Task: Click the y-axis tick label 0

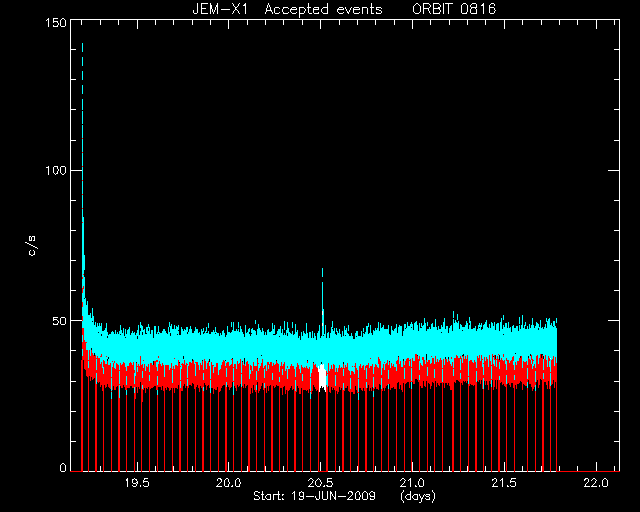Action: (x=63, y=468)
